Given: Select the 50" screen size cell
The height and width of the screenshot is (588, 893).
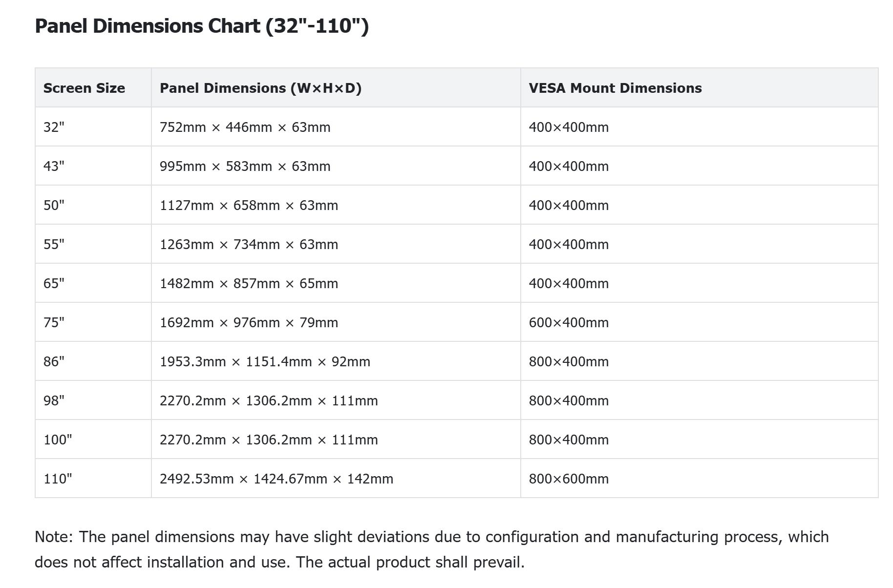Looking at the screenshot, I should point(54,206).
